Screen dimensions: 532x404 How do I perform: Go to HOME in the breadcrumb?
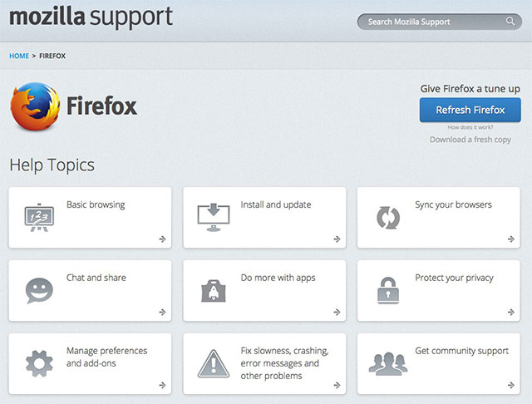(x=18, y=56)
